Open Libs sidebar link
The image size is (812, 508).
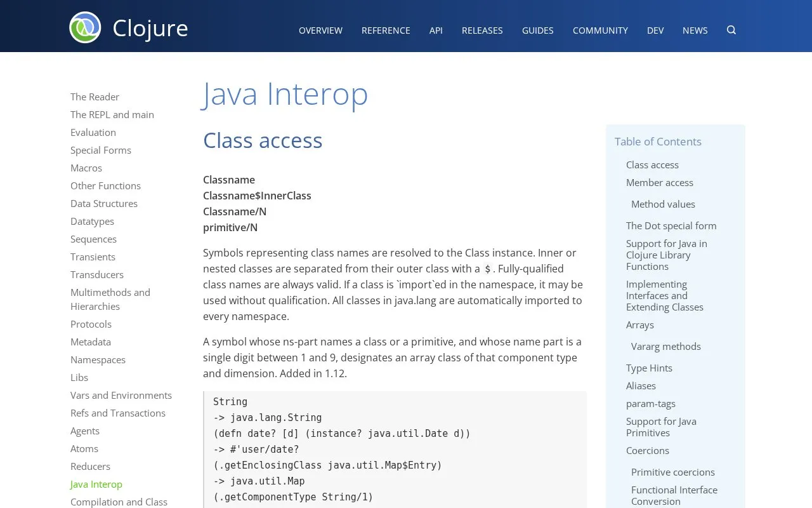79,377
